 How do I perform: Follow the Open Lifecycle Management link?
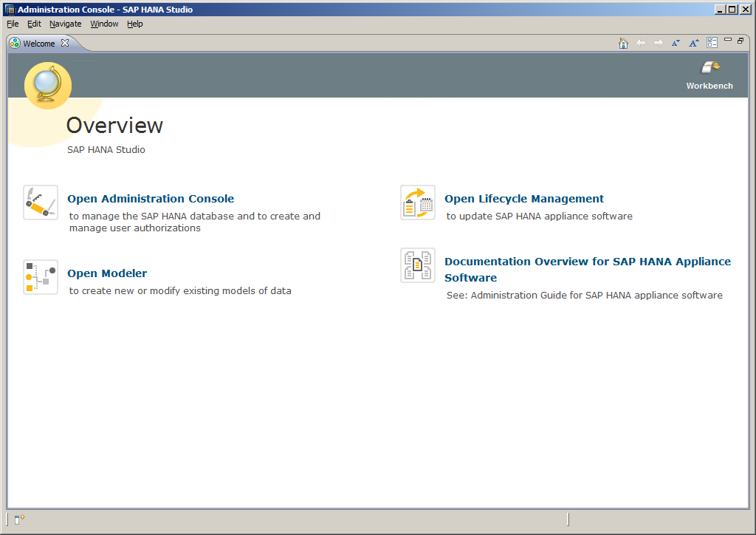point(523,199)
